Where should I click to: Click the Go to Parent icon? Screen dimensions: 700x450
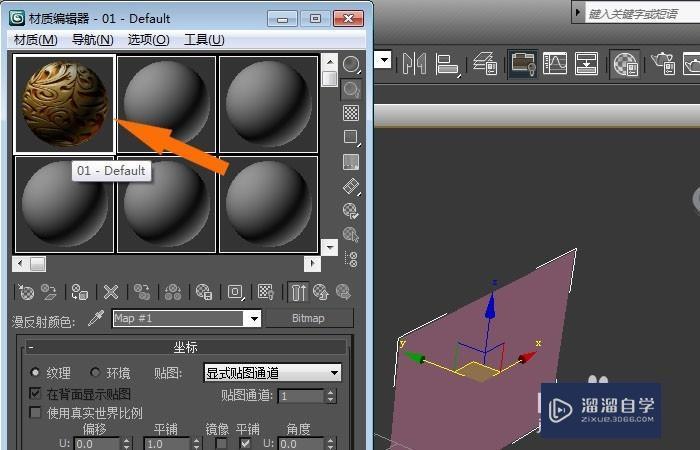tap(321, 292)
